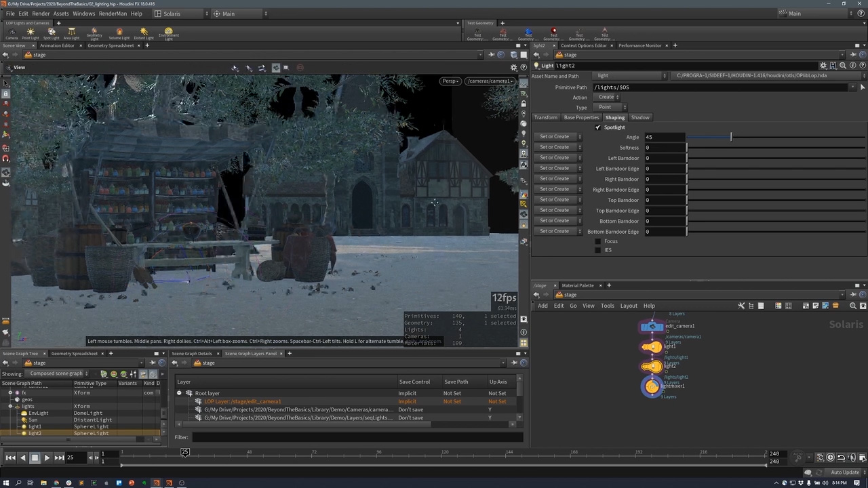Switch to the Scene Graph Details tab
This screenshot has height=488, width=868.
pyautogui.click(x=192, y=354)
